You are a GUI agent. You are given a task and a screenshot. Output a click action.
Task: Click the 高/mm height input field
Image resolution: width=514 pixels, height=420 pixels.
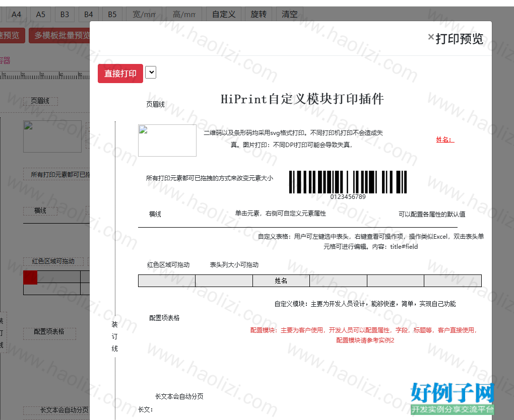pos(184,15)
